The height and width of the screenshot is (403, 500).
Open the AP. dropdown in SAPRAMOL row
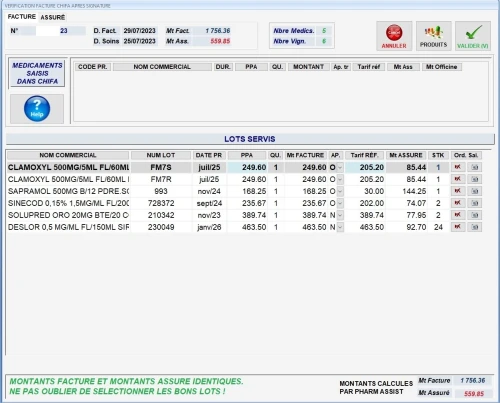pyautogui.click(x=340, y=191)
